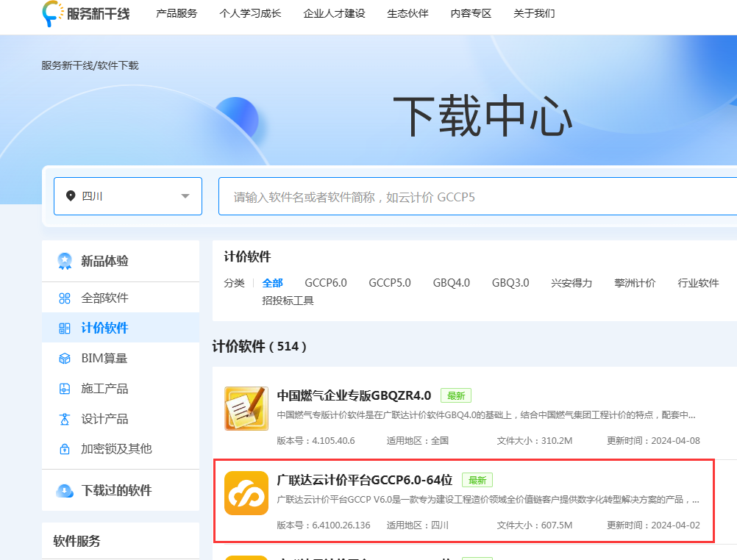The width and height of the screenshot is (737, 560).
Task: Click the 施工产品 sidebar icon
Action: point(65,389)
